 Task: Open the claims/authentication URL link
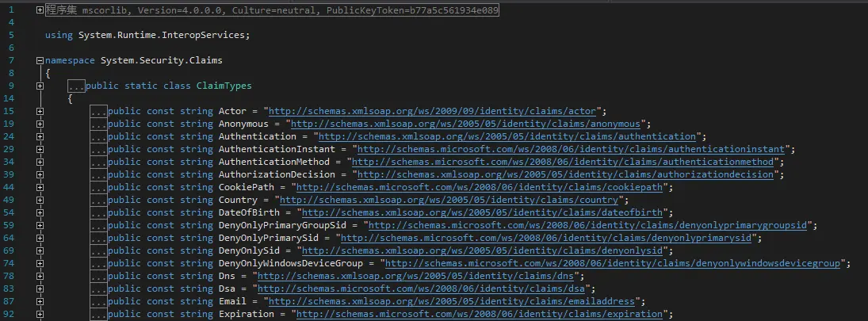pos(507,136)
